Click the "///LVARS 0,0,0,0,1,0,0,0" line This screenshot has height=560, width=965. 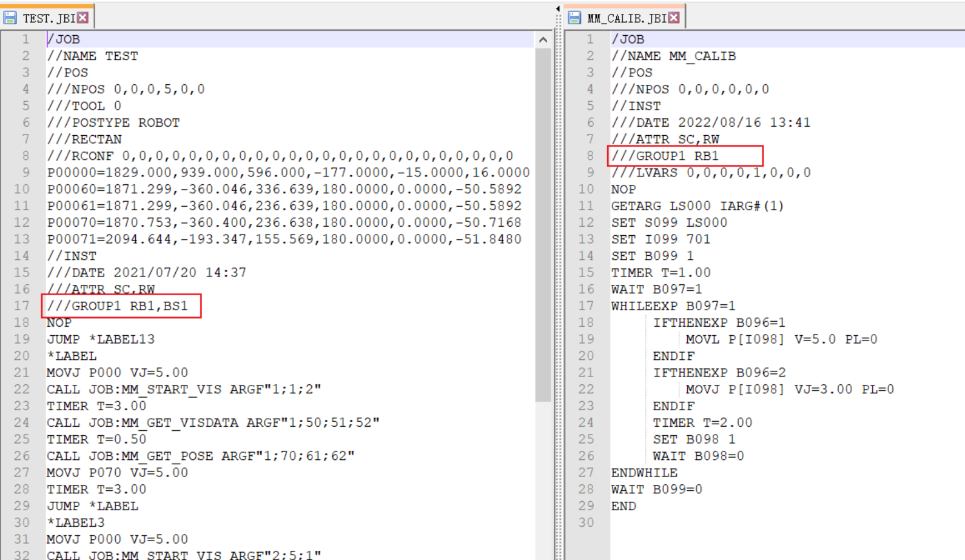(x=711, y=173)
